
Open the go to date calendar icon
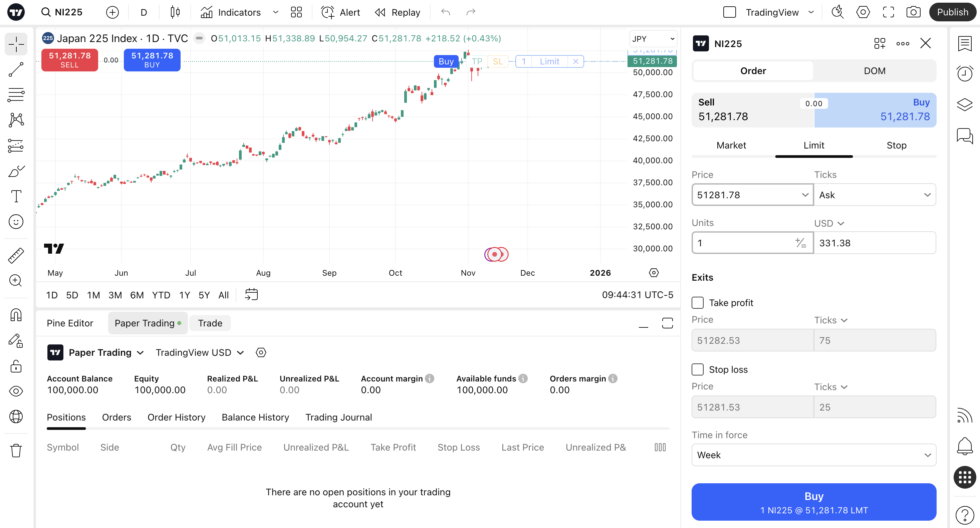251,294
